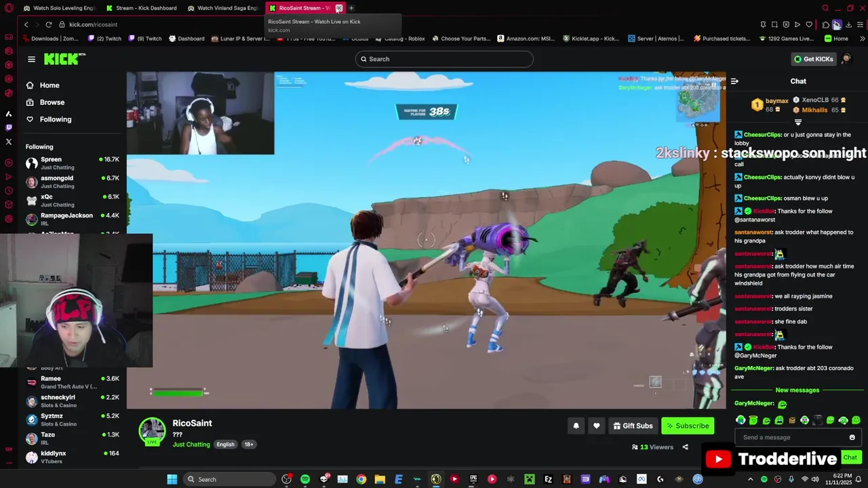Open Ramee channel in sidebar

coord(73,382)
